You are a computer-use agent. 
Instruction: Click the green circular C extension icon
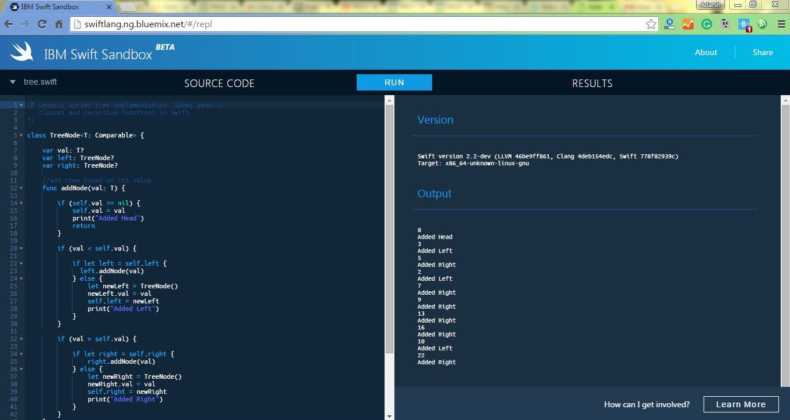pos(706,24)
